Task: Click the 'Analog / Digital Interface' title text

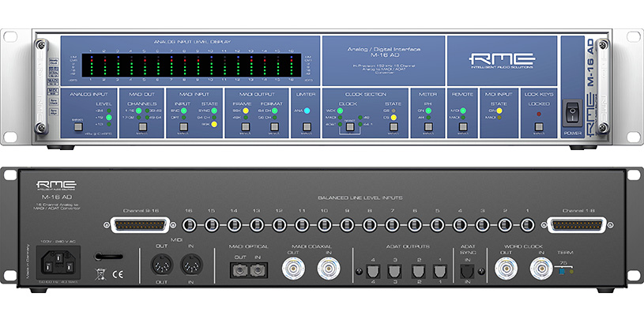Action: [383, 49]
